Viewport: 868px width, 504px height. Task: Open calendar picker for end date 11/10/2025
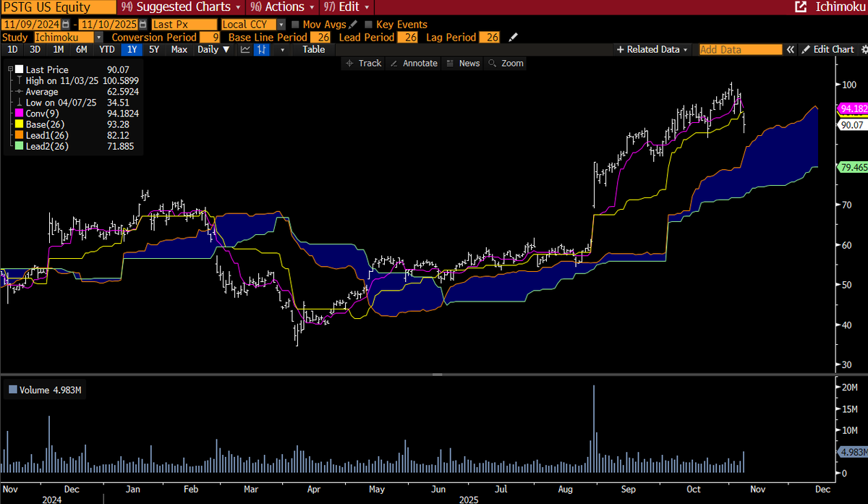point(144,25)
